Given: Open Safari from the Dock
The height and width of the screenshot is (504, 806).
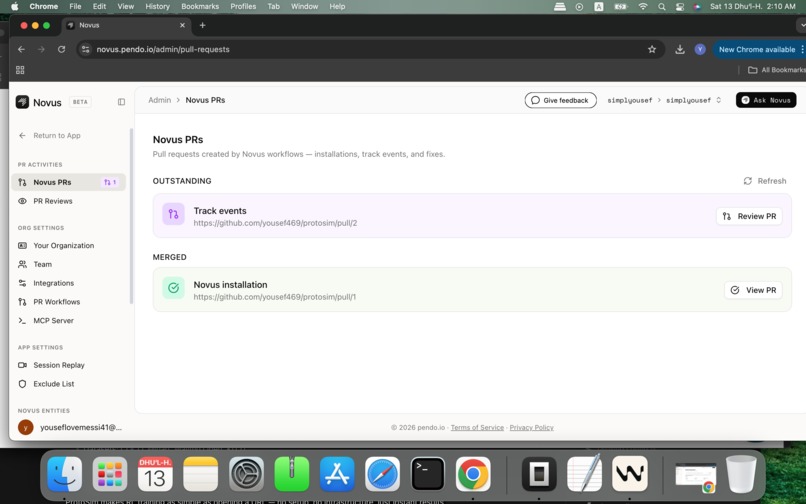Looking at the screenshot, I should [x=382, y=474].
